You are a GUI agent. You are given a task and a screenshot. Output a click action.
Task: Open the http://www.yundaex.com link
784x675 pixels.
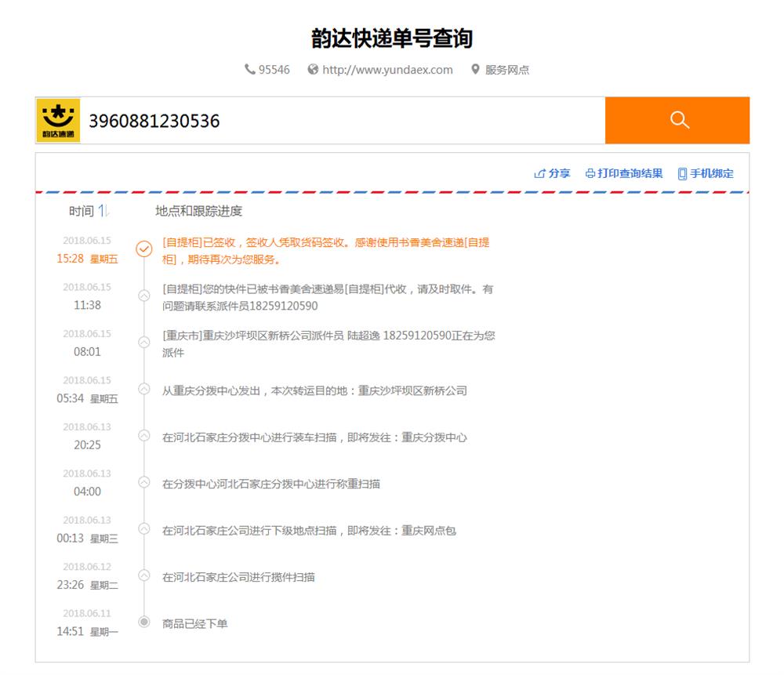coord(387,70)
